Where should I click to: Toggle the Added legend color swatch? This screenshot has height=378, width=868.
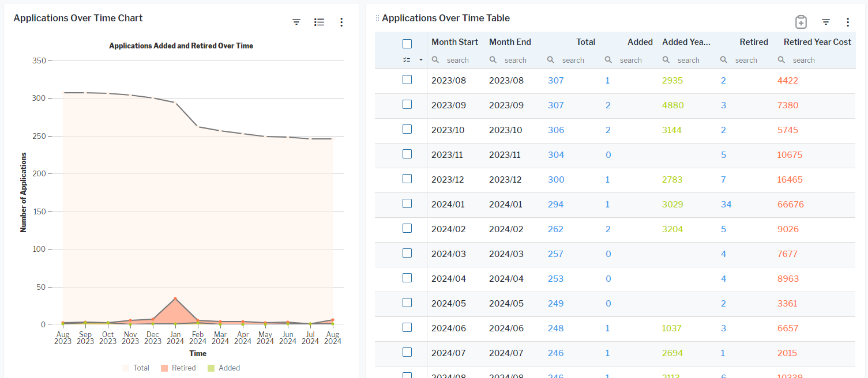211,368
